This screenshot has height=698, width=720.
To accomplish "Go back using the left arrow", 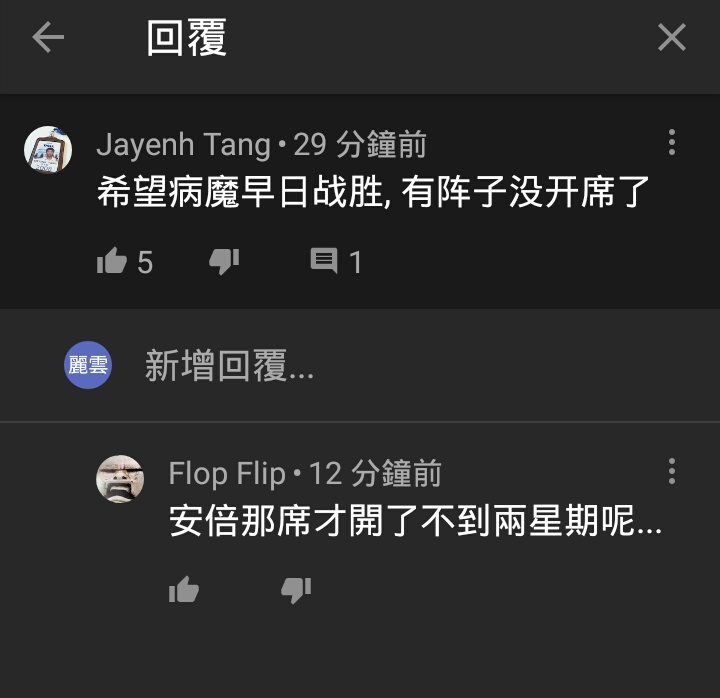I will (48, 37).
